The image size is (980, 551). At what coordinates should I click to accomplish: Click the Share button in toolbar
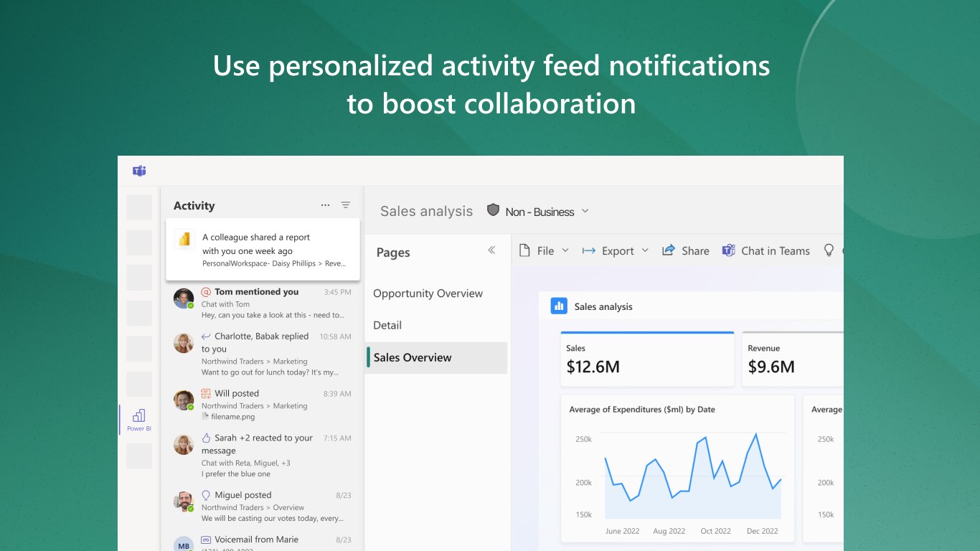685,250
